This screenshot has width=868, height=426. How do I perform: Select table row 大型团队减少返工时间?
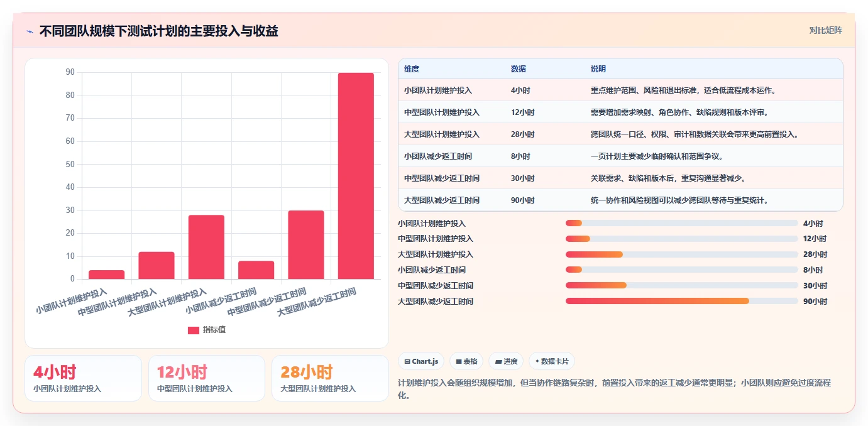point(620,200)
